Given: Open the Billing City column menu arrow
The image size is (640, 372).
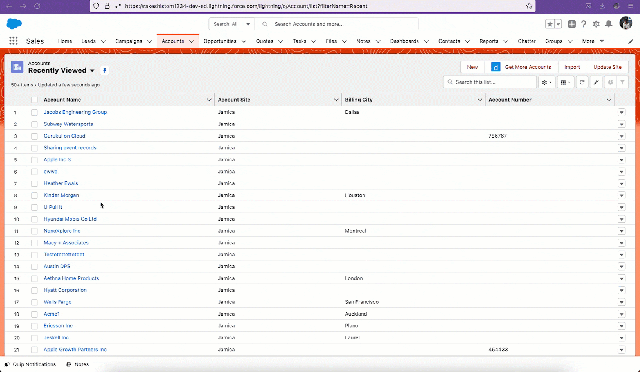Looking at the screenshot, I should (x=480, y=100).
